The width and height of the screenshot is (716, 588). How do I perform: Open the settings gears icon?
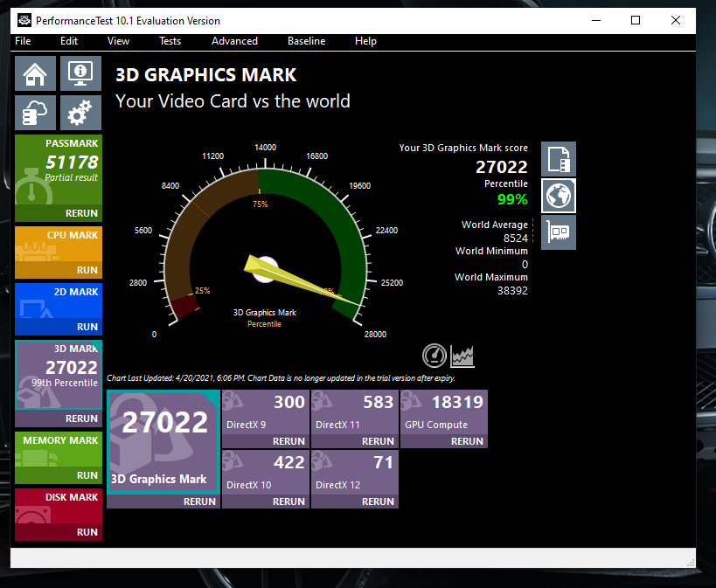click(x=80, y=113)
